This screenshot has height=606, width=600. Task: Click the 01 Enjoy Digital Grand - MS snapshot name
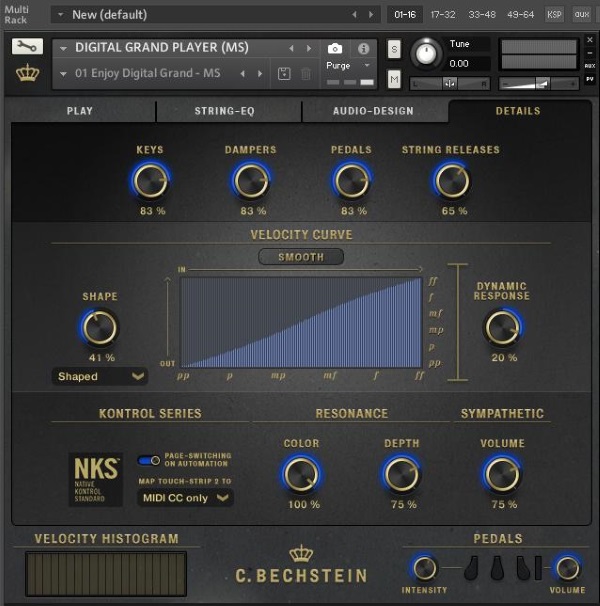(x=148, y=73)
